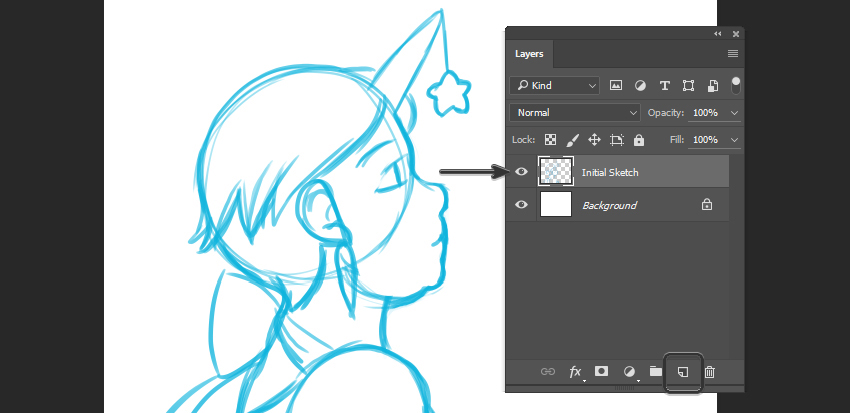850x413 pixels.
Task: Lock all padlock icon
Action: 639,140
